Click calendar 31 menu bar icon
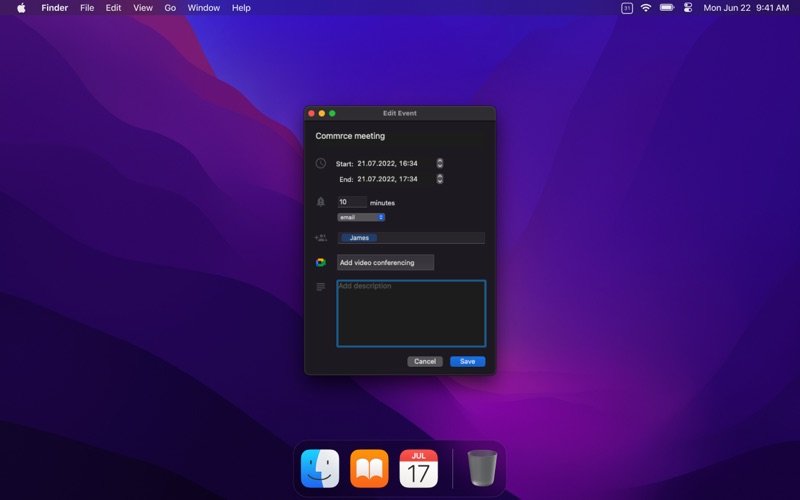The height and width of the screenshot is (500, 800). [627, 8]
